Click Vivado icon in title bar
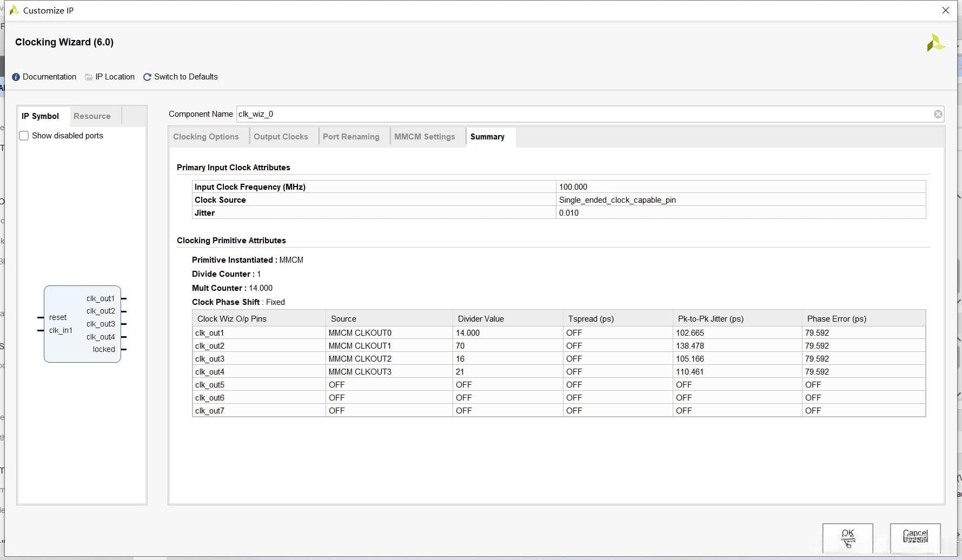Viewport: 962px width, 560px height. coord(14,10)
